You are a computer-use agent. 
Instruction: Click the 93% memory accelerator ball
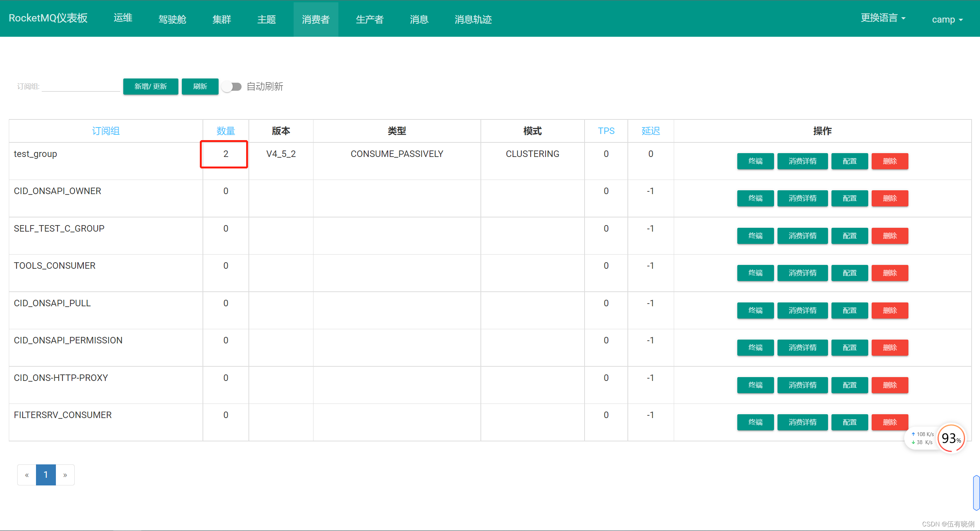951,438
